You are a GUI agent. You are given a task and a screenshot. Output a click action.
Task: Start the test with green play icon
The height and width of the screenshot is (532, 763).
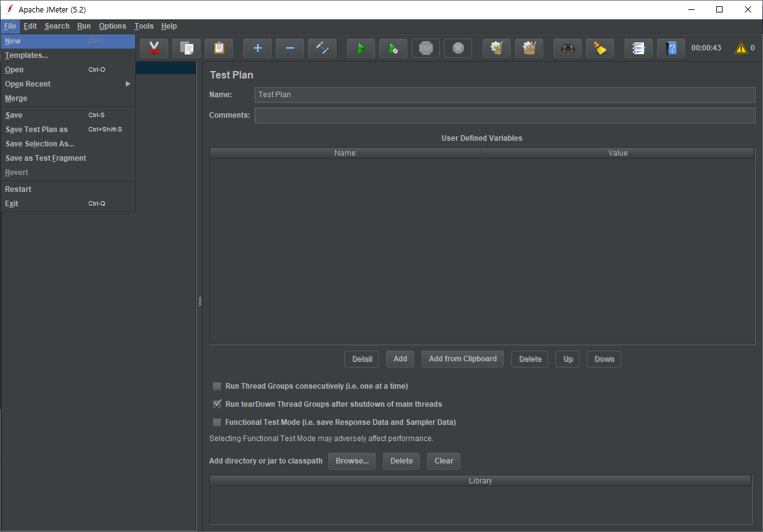click(361, 48)
